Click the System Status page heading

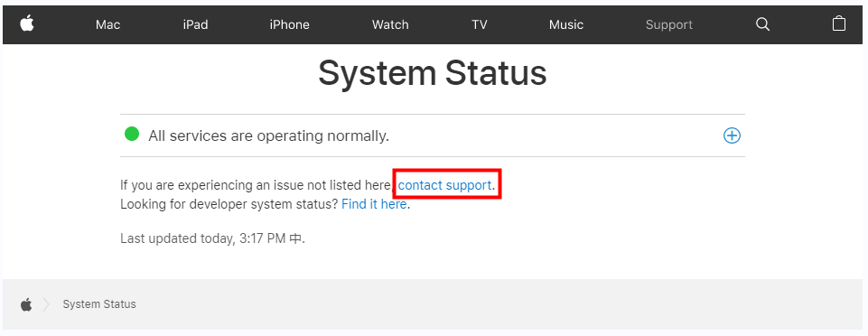(433, 73)
